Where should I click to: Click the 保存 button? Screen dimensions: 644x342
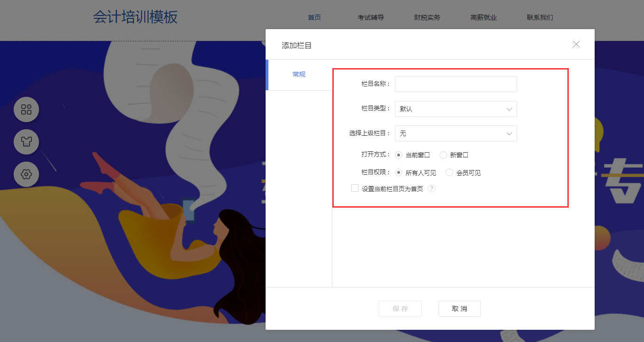point(400,309)
